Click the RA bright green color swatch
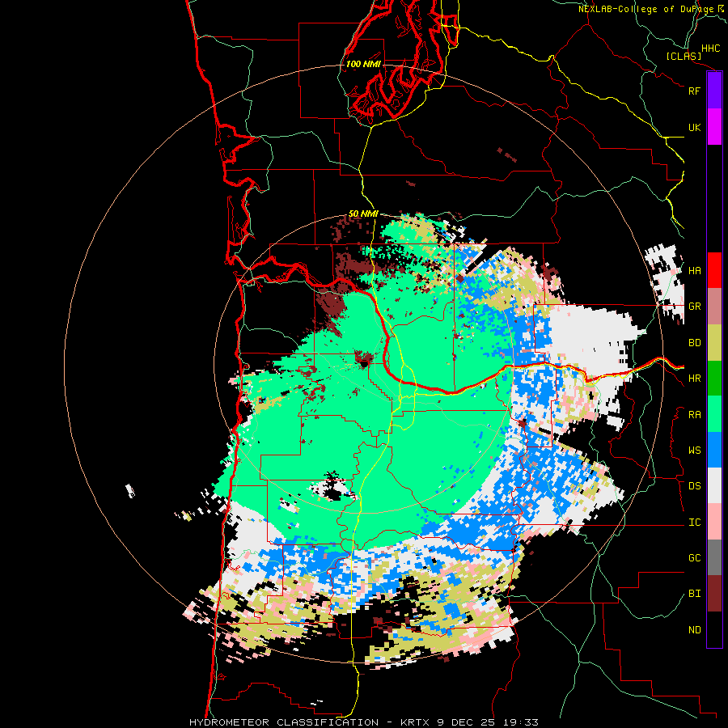The width and height of the screenshot is (728, 728). (x=714, y=414)
